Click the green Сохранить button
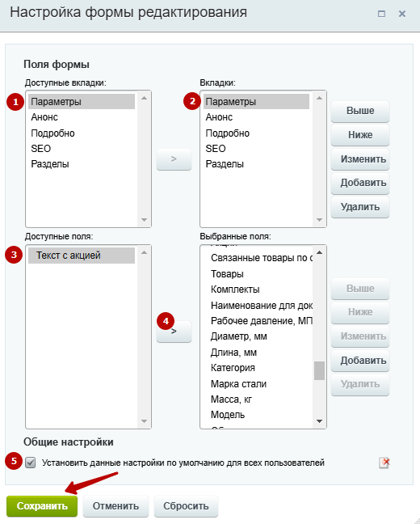 point(42,506)
